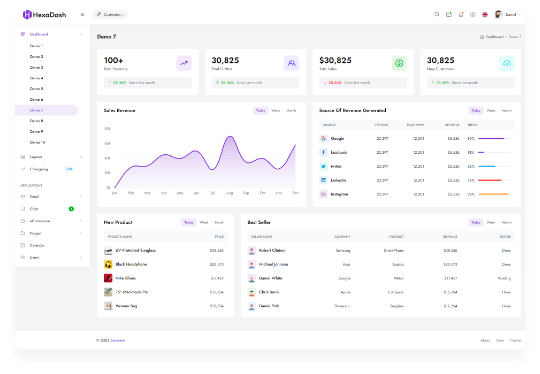
Task: Open the messages envelope icon
Action: (449, 14)
